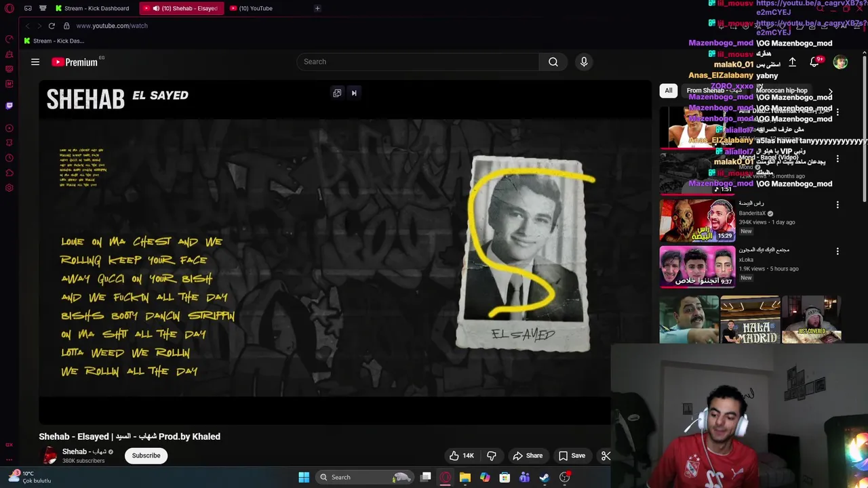
Task: Open options for راس البيضة video
Action: coord(837,205)
